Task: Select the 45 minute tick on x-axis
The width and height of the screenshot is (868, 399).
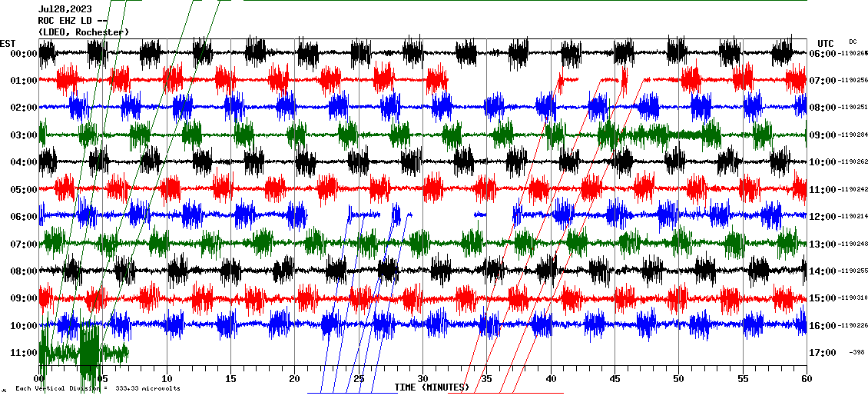Action: [x=615, y=379]
